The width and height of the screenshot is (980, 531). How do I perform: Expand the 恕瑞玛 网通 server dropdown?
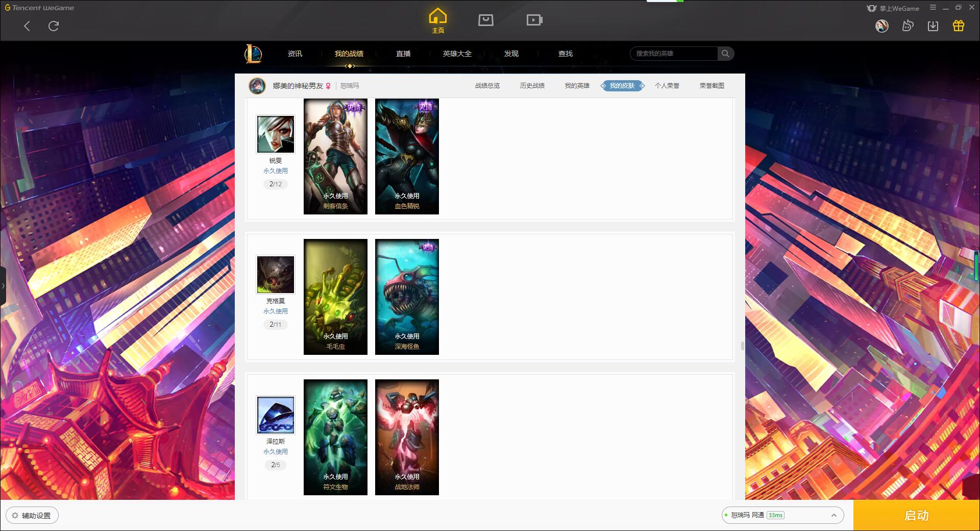[x=782, y=515]
